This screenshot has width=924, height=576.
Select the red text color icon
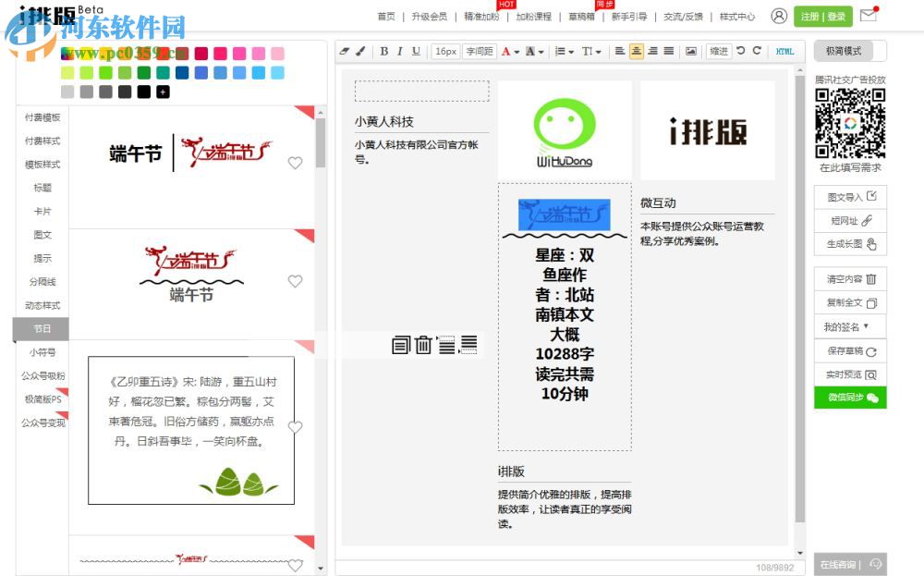(x=505, y=51)
